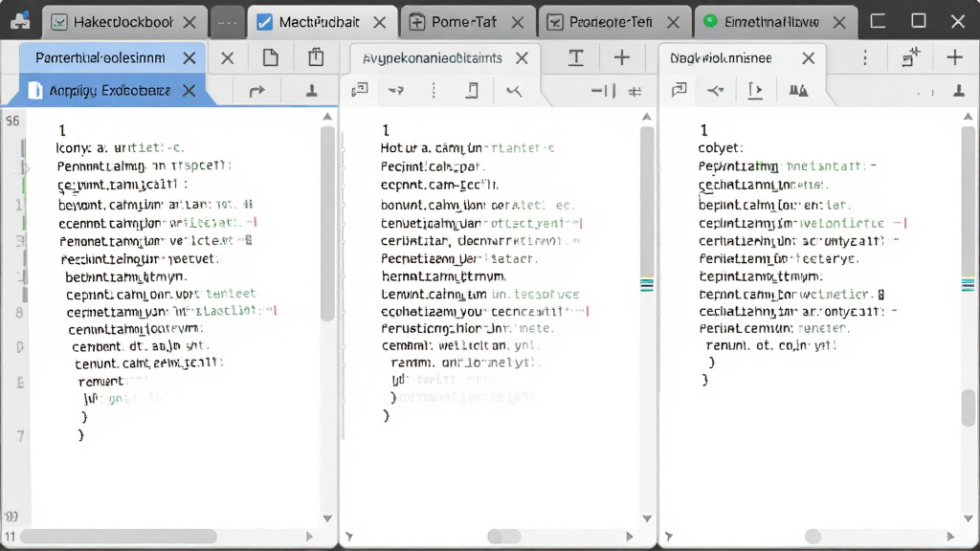Go to the Eimethna Hlavw tab
Screen dimensions: 980x551
click(x=775, y=23)
